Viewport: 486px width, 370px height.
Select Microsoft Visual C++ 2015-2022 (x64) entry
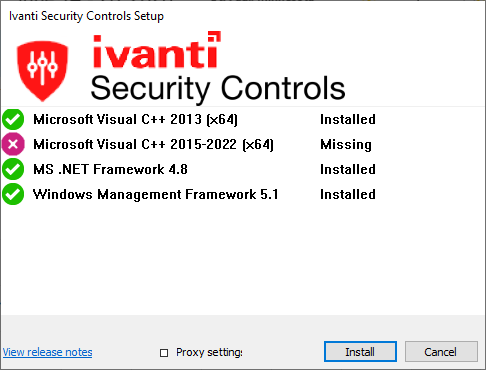(153, 145)
